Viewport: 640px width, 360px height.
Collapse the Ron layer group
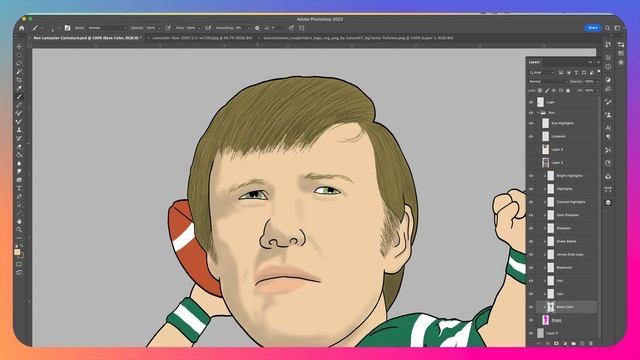tap(538, 113)
